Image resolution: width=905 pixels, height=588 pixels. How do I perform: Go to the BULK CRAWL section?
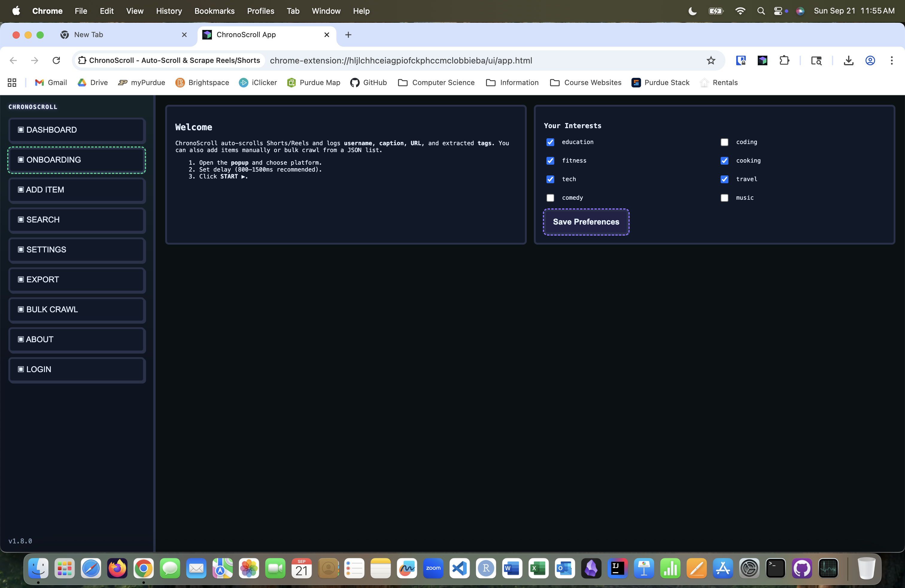point(77,310)
